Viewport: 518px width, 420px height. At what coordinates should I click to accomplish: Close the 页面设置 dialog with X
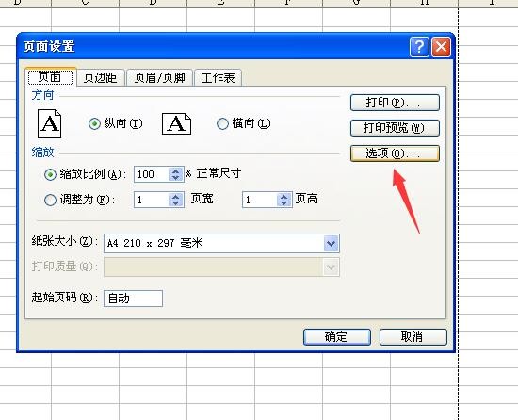[x=442, y=46]
